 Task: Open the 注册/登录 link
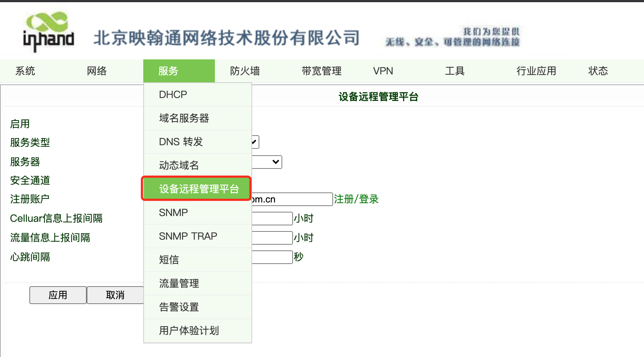[x=356, y=199]
